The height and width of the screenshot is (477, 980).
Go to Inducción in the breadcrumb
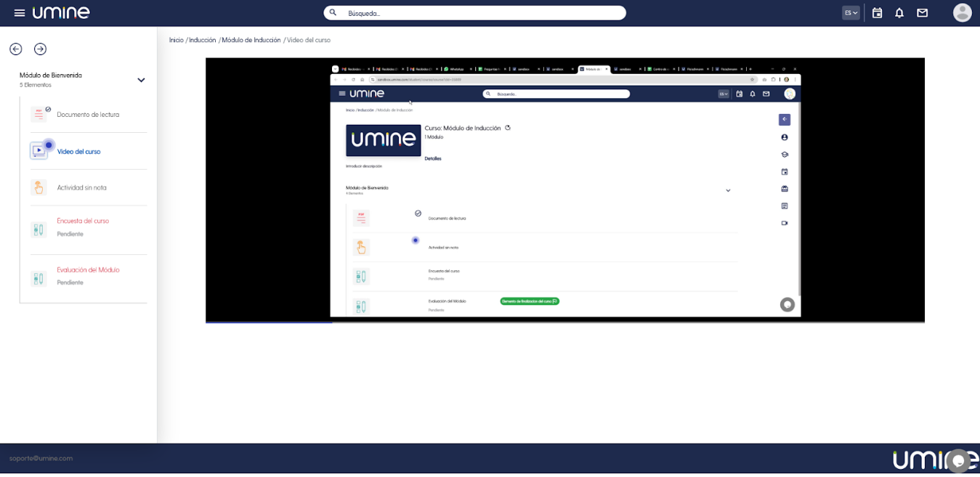coord(203,40)
